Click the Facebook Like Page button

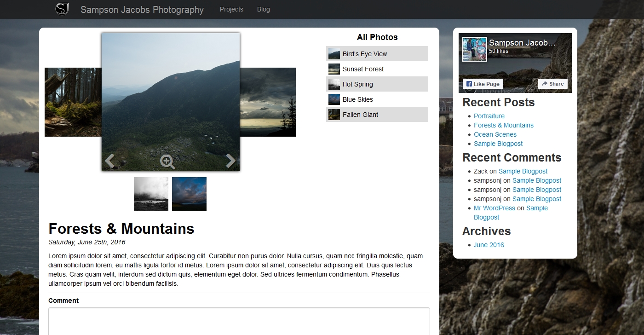pos(483,84)
